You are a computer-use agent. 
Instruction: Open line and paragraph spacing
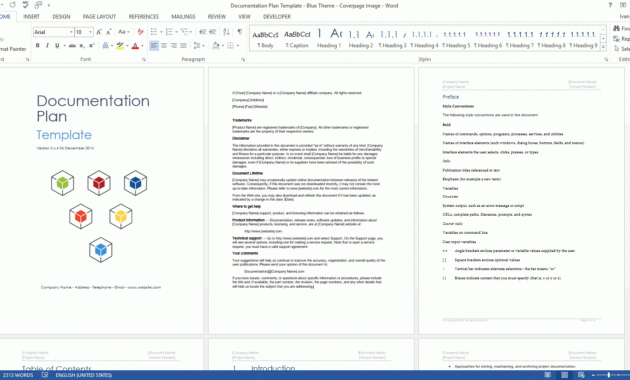coord(196,46)
